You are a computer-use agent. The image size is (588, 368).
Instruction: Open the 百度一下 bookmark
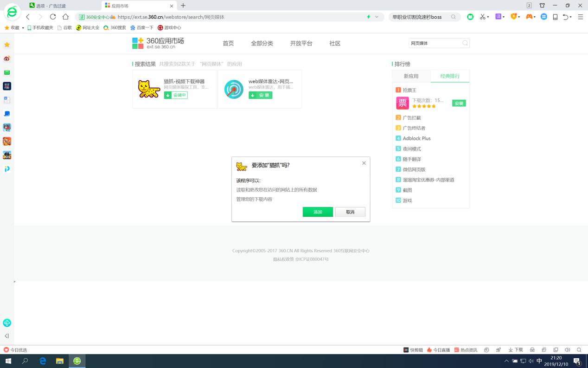pos(142,28)
